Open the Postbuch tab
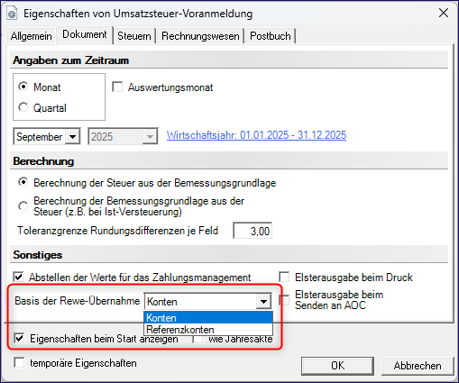Screen dimensions: 459x383 click(270, 36)
